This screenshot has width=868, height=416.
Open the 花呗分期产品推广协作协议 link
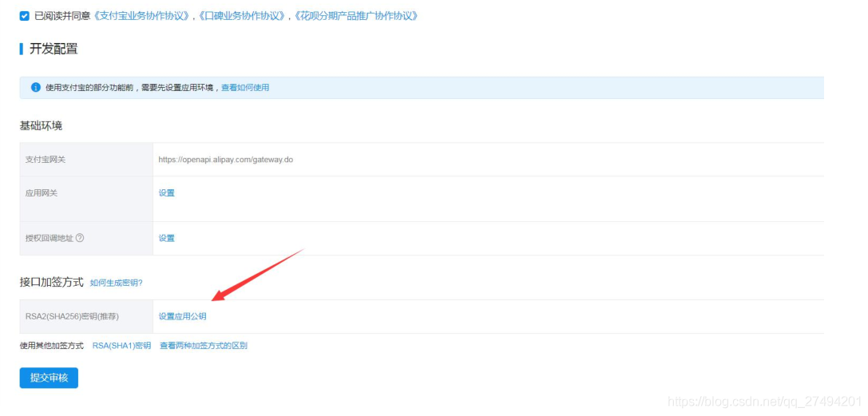(x=355, y=16)
